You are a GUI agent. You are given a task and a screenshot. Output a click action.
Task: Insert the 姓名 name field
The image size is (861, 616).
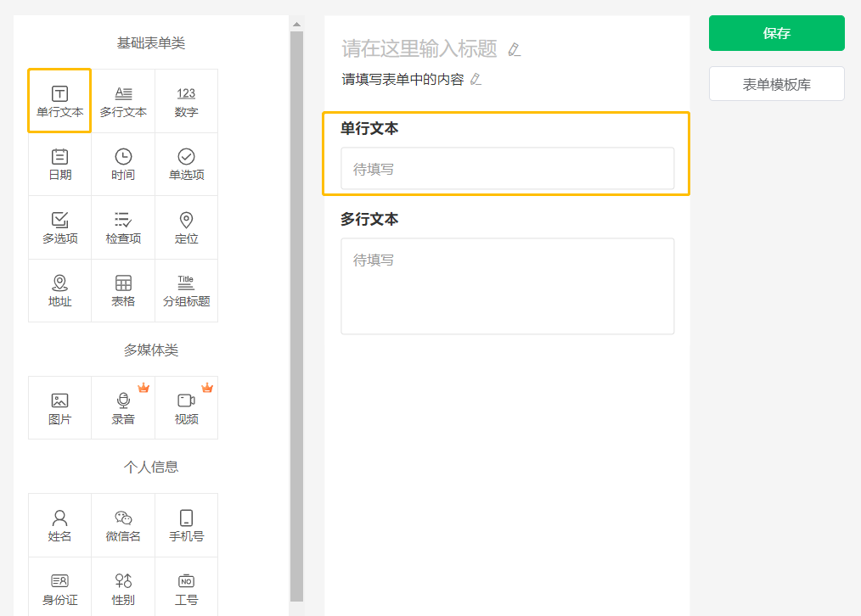59,525
